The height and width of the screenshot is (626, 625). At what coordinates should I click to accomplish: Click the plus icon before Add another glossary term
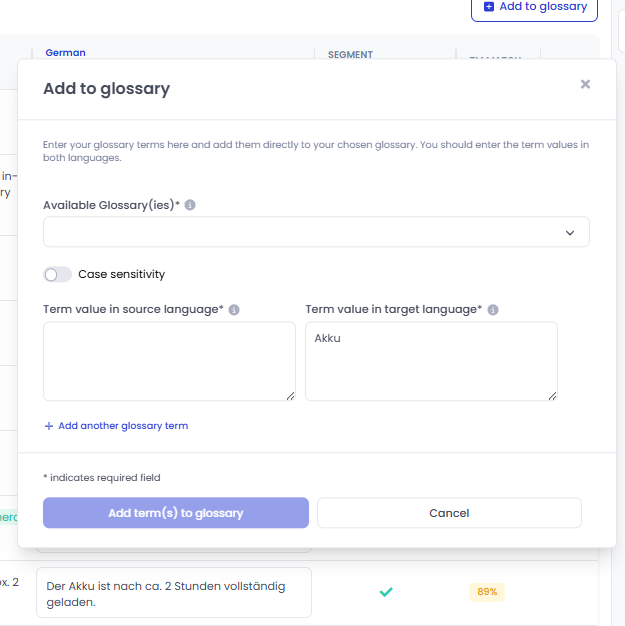tap(49, 426)
